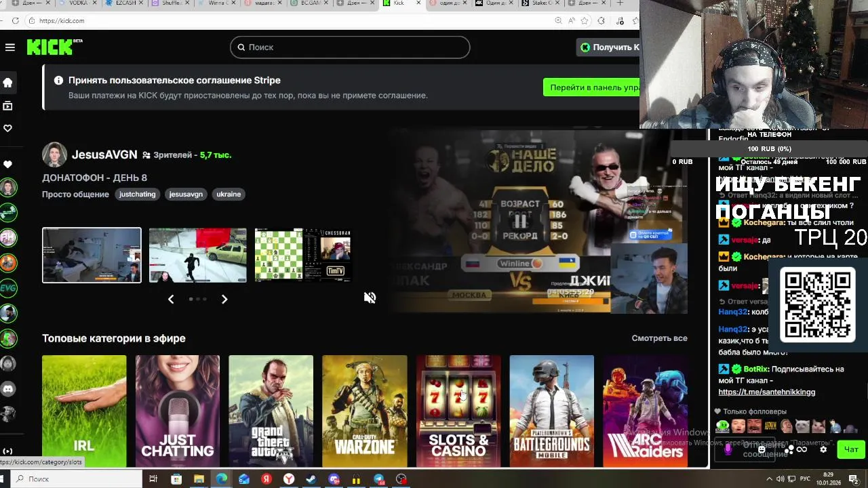Click the jesusavgn tag

186,194
